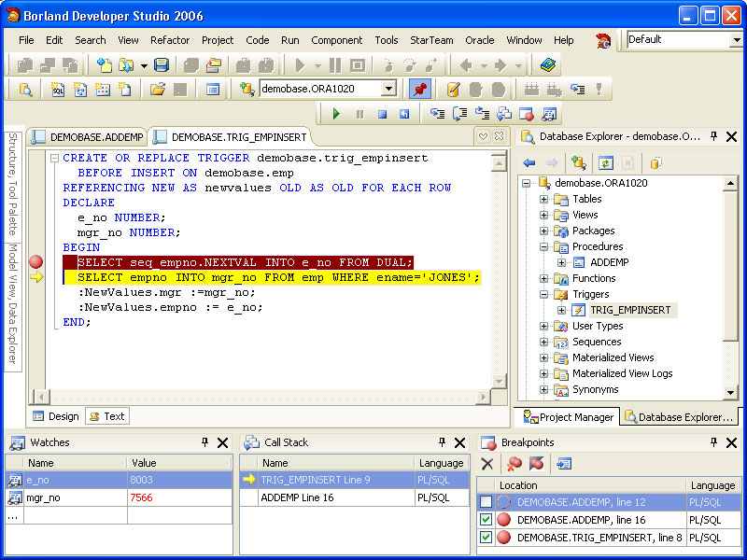Image resolution: width=747 pixels, height=560 pixels.
Task: Expand the Sequences node
Action: tap(543, 342)
